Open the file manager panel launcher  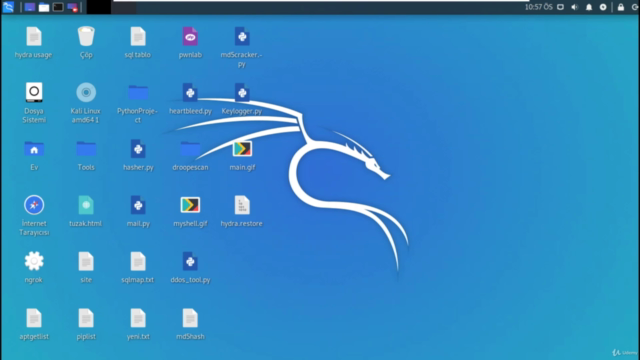44,7
